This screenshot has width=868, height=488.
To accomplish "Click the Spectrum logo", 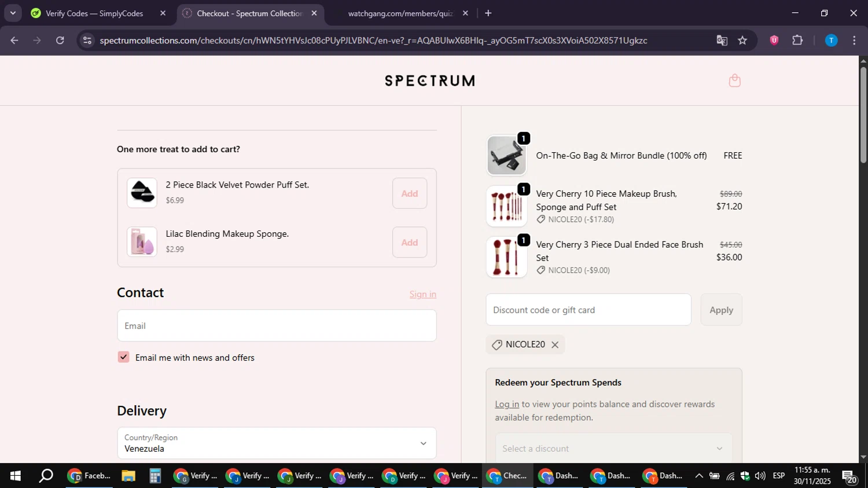I will point(430,80).
